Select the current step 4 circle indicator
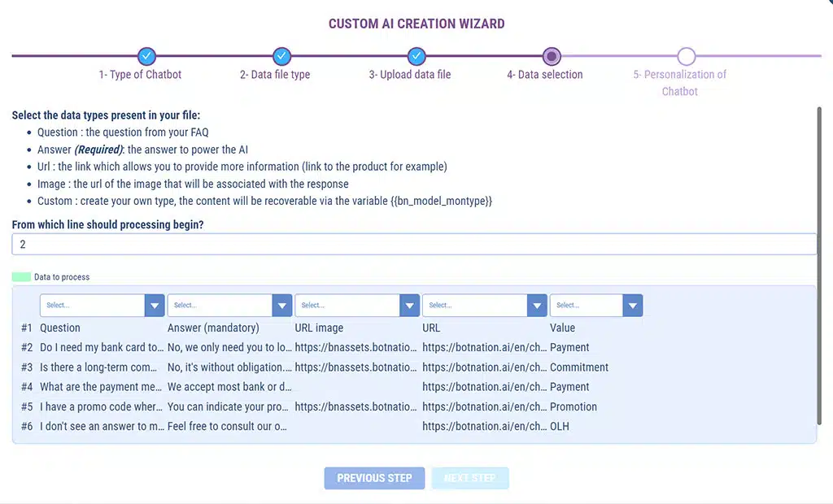Image resolution: width=833 pixels, height=504 pixels. [x=552, y=56]
